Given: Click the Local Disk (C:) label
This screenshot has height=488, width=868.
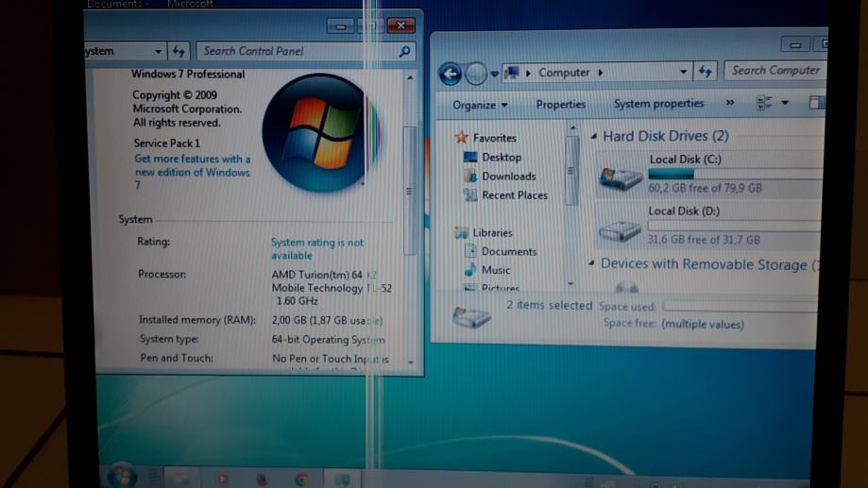Looking at the screenshot, I should click(x=685, y=160).
